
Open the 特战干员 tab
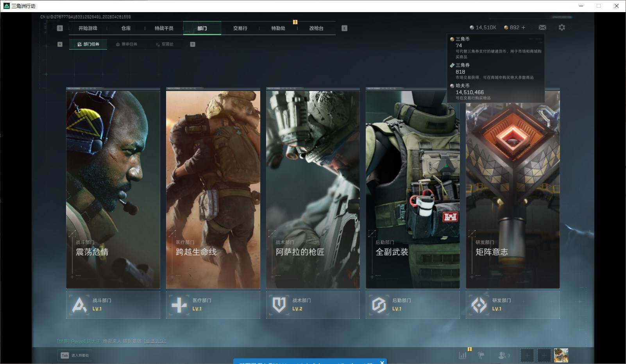click(164, 28)
